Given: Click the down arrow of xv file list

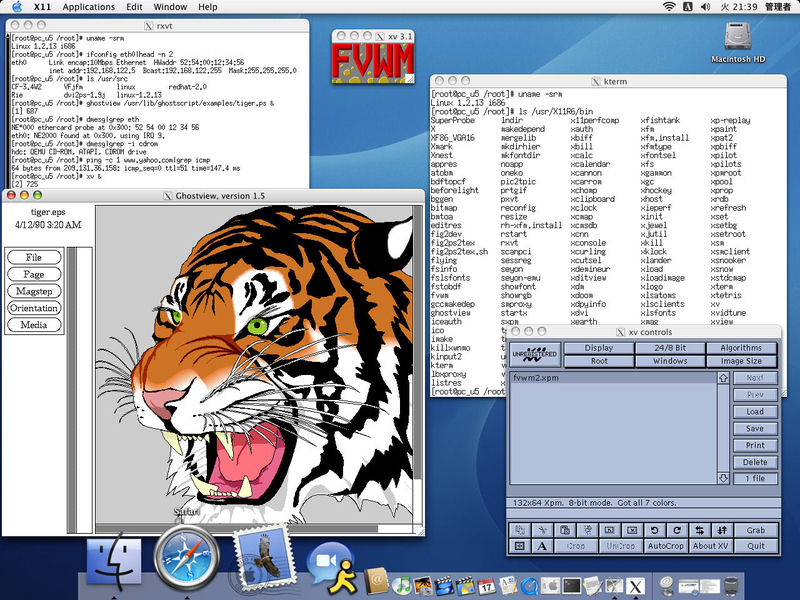Looking at the screenshot, I should click(723, 478).
